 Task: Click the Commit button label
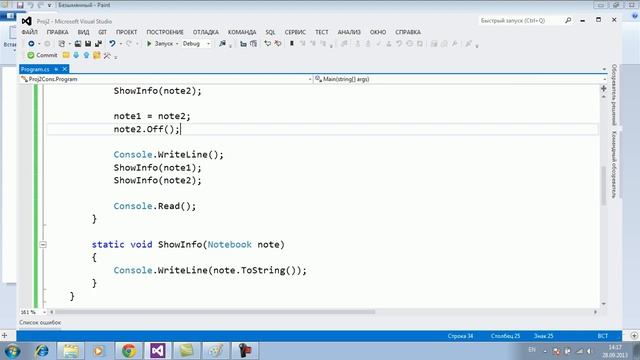click(x=47, y=55)
